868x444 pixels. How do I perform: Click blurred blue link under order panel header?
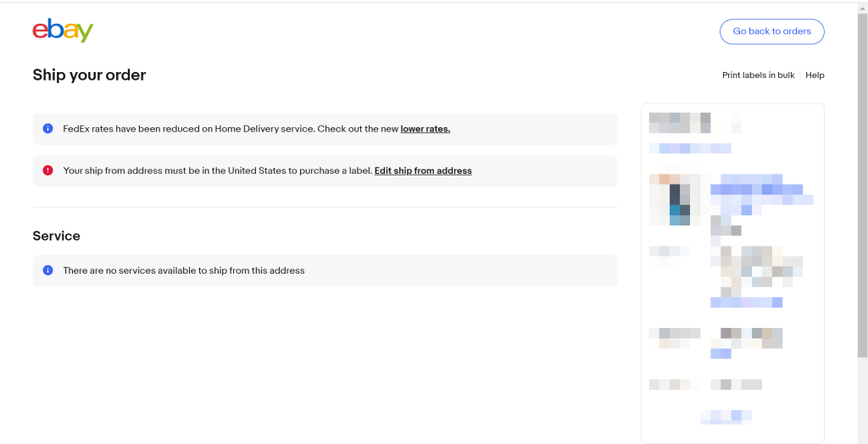pos(690,148)
